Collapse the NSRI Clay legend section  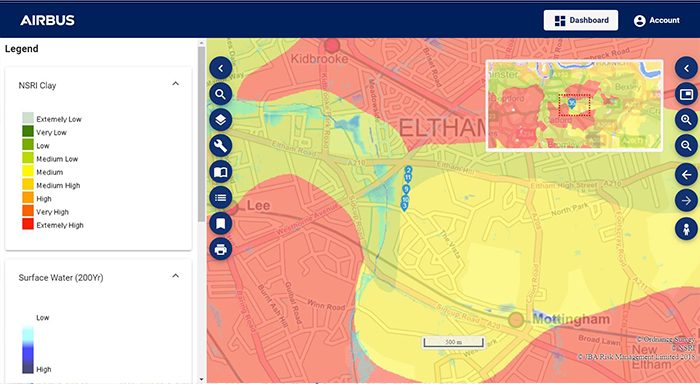point(175,83)
